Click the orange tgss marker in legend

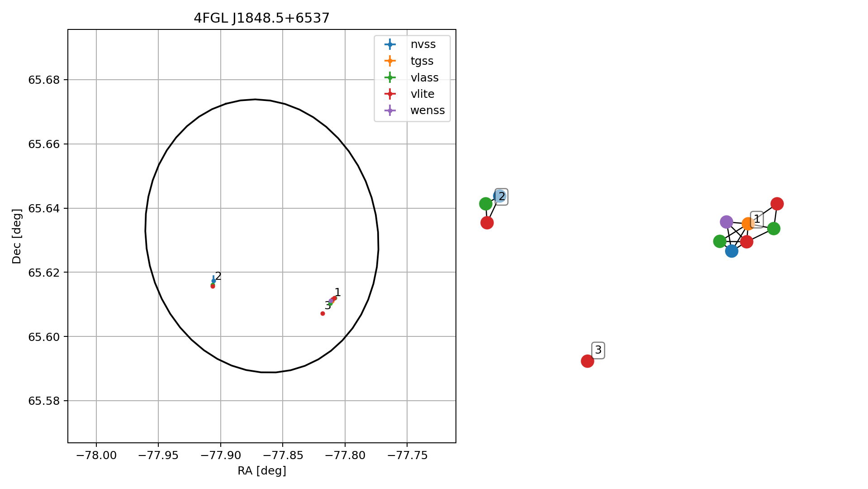pos(390,61)
